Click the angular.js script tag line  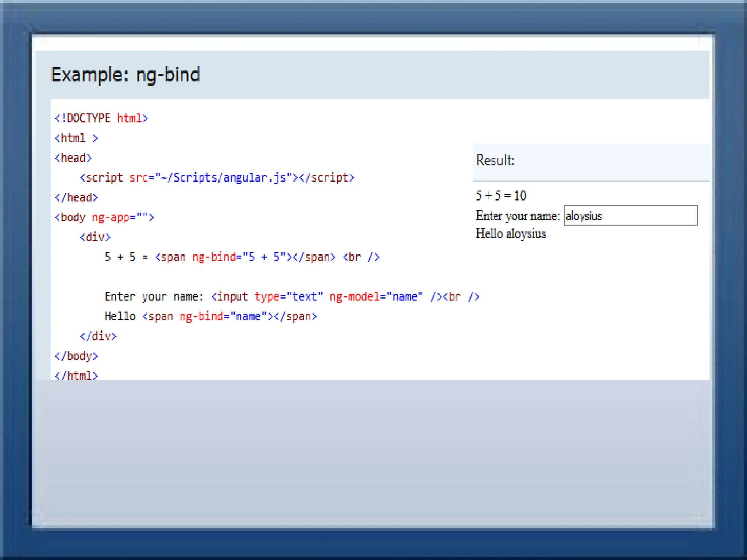pos(217,178)
